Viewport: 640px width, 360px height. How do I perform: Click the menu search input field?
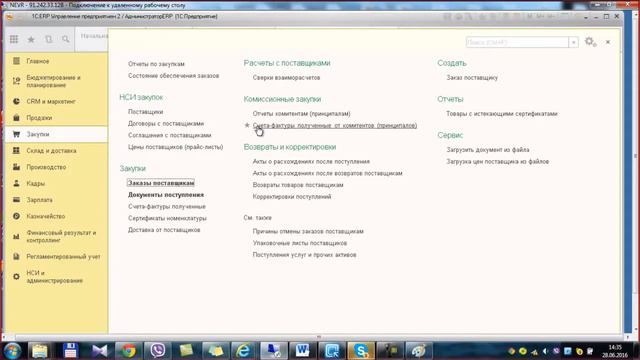point(517,42)
